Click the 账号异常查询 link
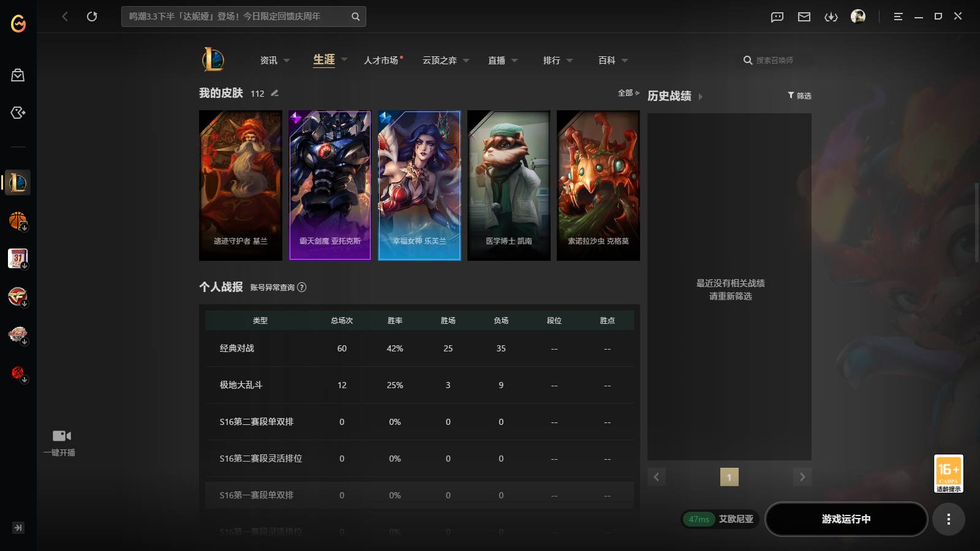Image resolution: width=980 pixels, height=551 pixels. click(272, 287)
